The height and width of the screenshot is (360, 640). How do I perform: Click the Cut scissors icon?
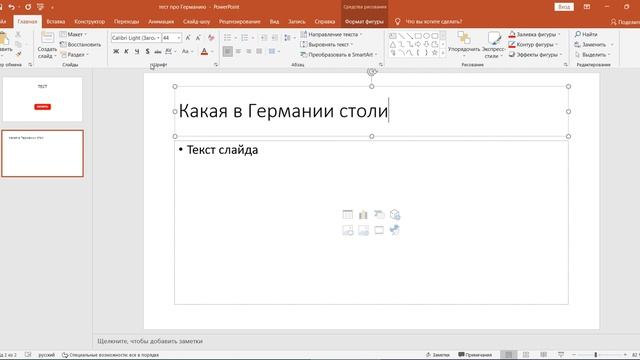(18, 34)
